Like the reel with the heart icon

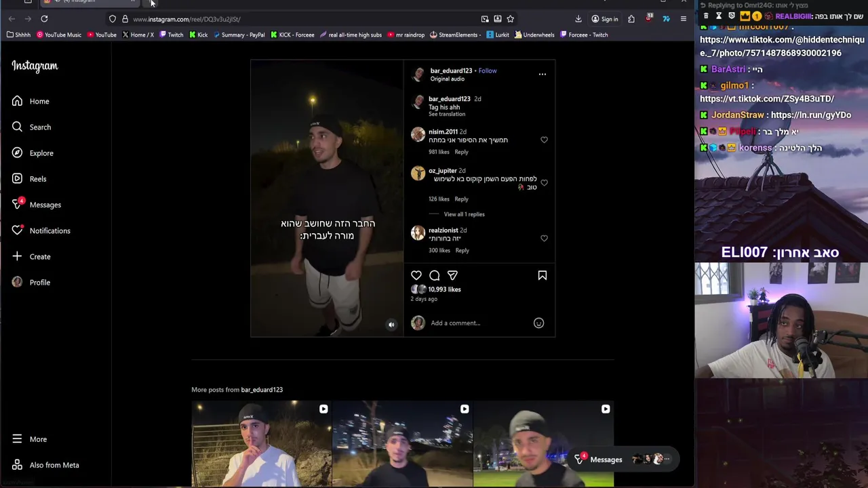tap(416, 275)
